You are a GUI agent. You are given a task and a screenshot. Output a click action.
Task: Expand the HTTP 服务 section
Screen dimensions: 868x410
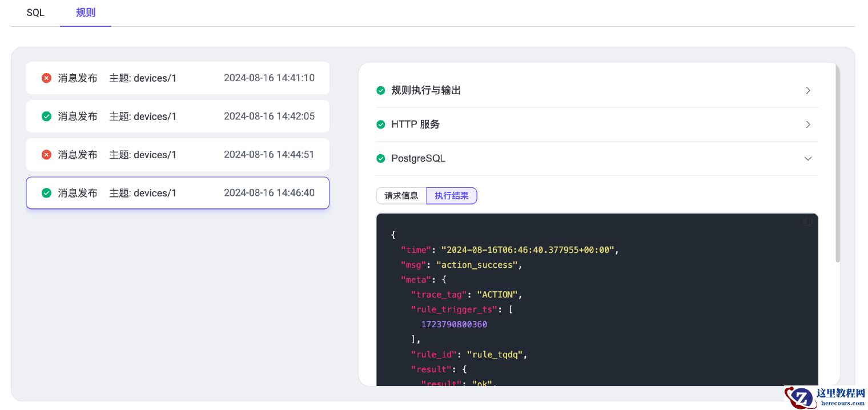coord(808,124)
